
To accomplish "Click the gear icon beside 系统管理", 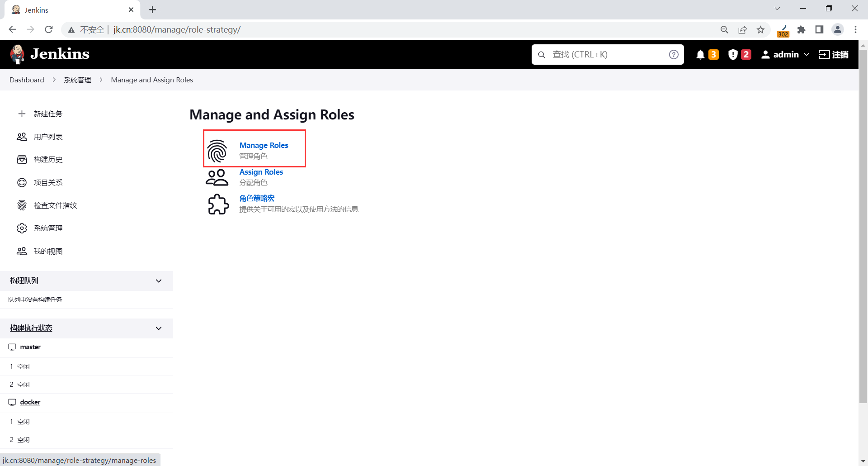I will coord(22,228).
